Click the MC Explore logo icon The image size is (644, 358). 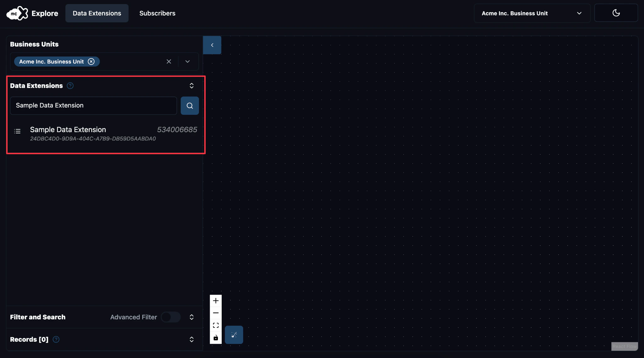[17, 13]
